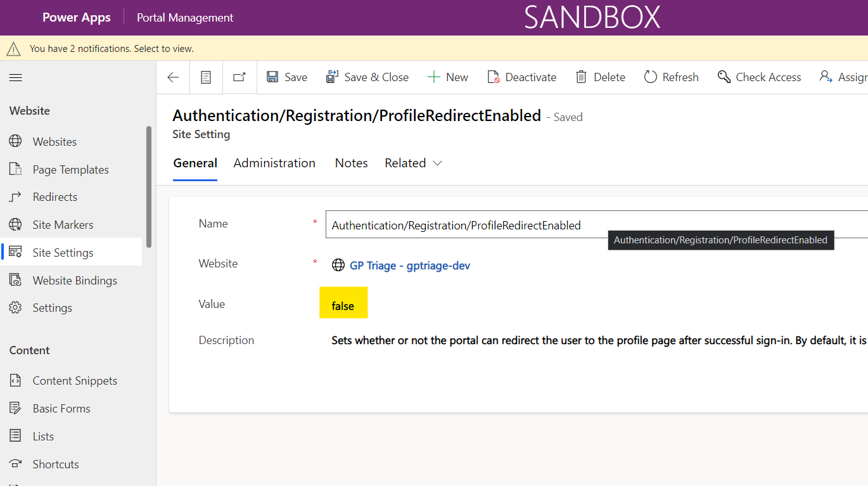Click the Name input field
Image resolution: width=868 pixels, height=486 pixels.
coord(597,225)
